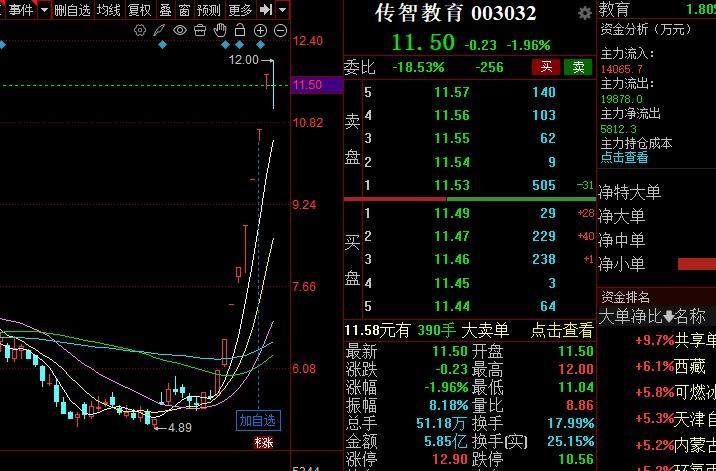Image resolution: width=716 pixels, height=471 pixels.
Task: Select the hand pan tool
Action: 220,31
